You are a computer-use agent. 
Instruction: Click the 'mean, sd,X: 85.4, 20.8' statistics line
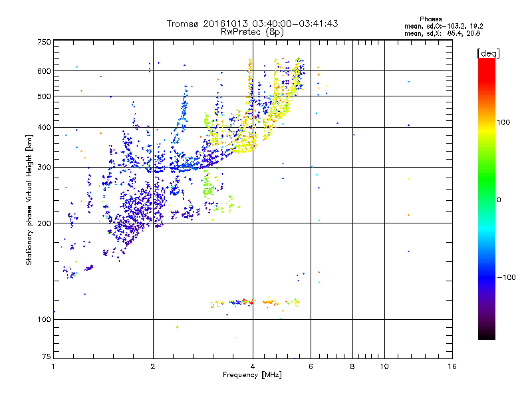(442, 33)
